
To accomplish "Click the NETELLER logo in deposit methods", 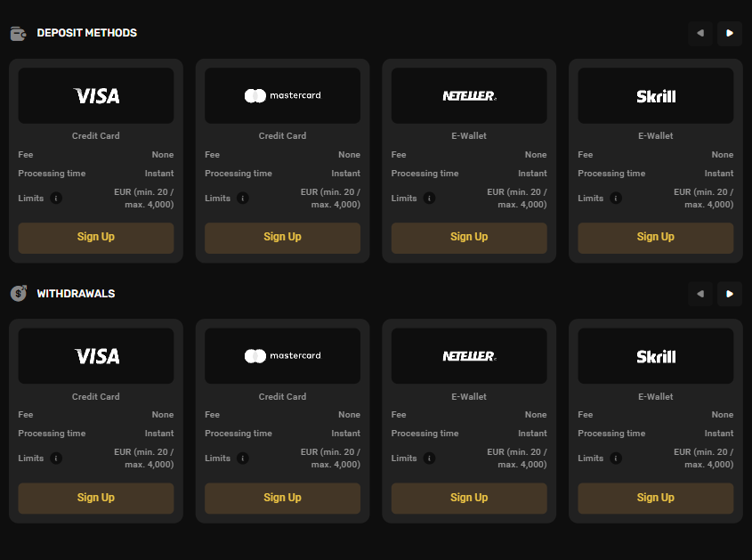I will point(469,94).
